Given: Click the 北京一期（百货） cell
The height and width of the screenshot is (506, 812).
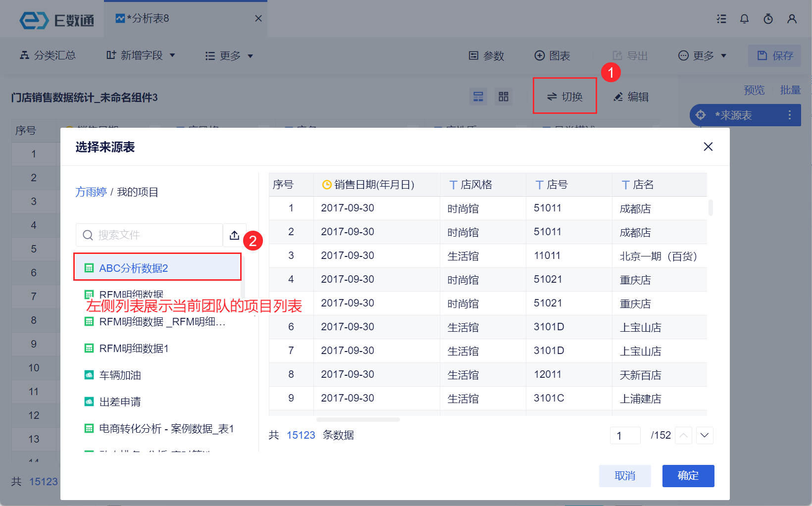Looking at the screenshot, I should point(660,256).
